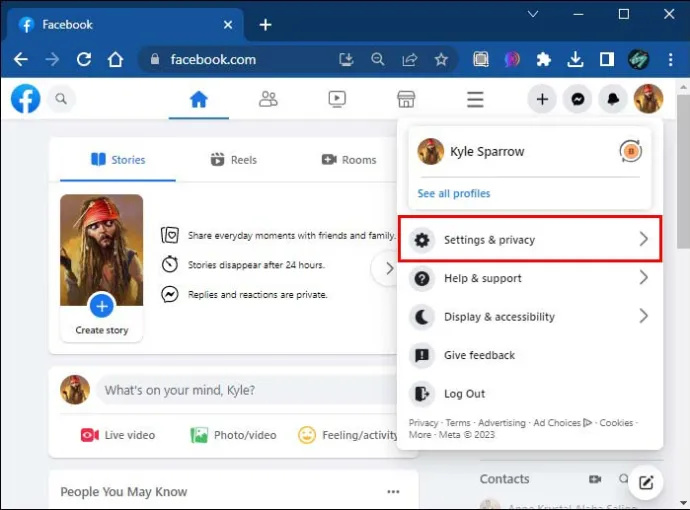Open the notifications bell

click(x=613, y=99)
